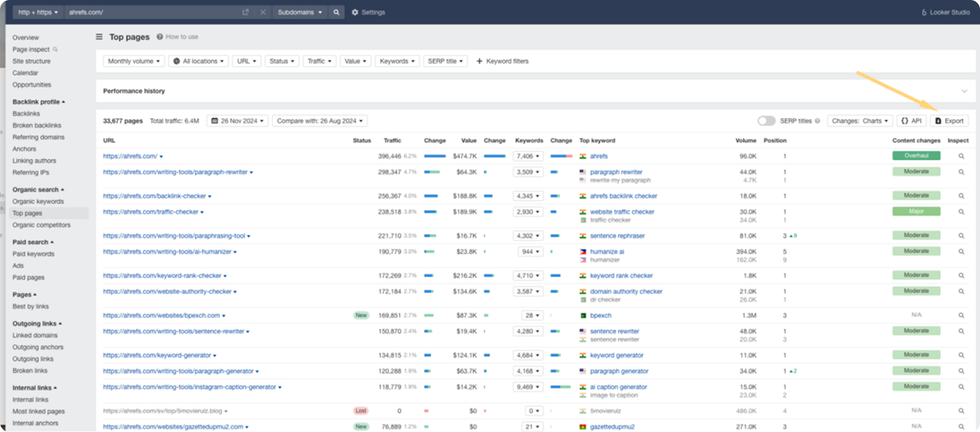Open Broken backlinks in the sidebar
Image resolution: width=980 pixels, height=432 pixels.
tap(37, 126)
